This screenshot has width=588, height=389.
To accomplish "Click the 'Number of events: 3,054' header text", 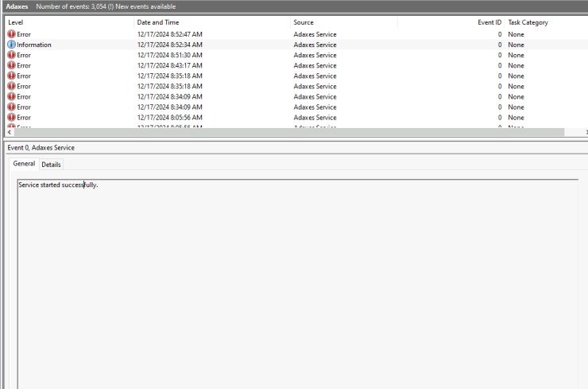I will [72, 6].
